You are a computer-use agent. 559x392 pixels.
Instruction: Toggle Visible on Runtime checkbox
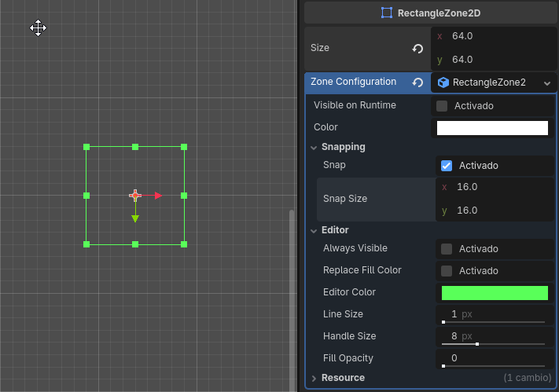coord(442,106)
